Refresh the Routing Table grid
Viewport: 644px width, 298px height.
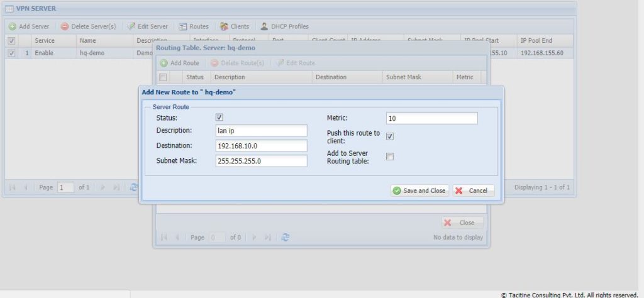point(286,237)
